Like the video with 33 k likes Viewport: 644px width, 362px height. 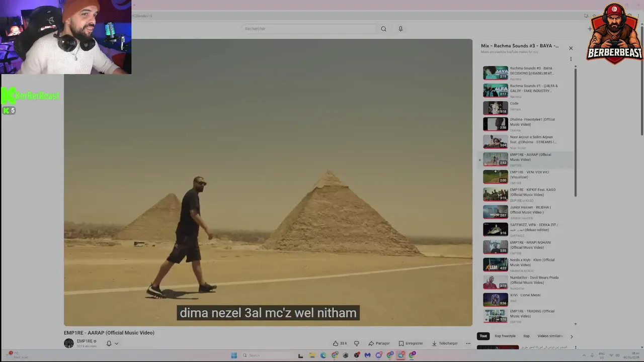(x=340, y=343)
